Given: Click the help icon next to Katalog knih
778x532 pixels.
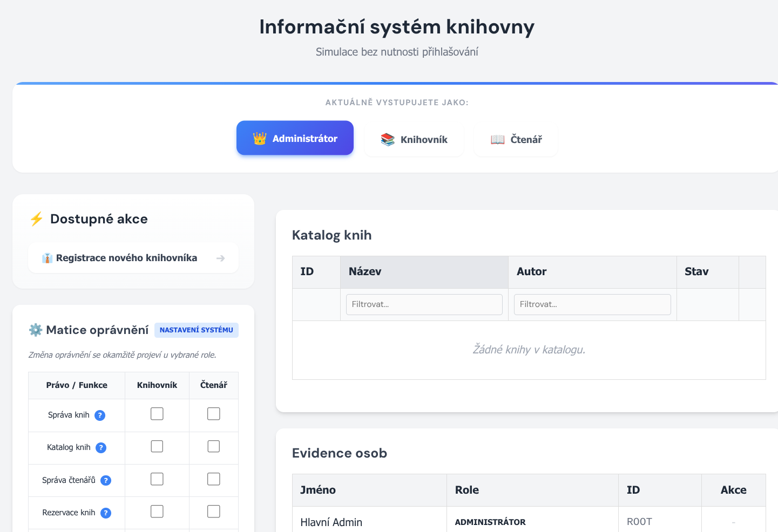Looking at the screenshot, I should tap(101, 448).
